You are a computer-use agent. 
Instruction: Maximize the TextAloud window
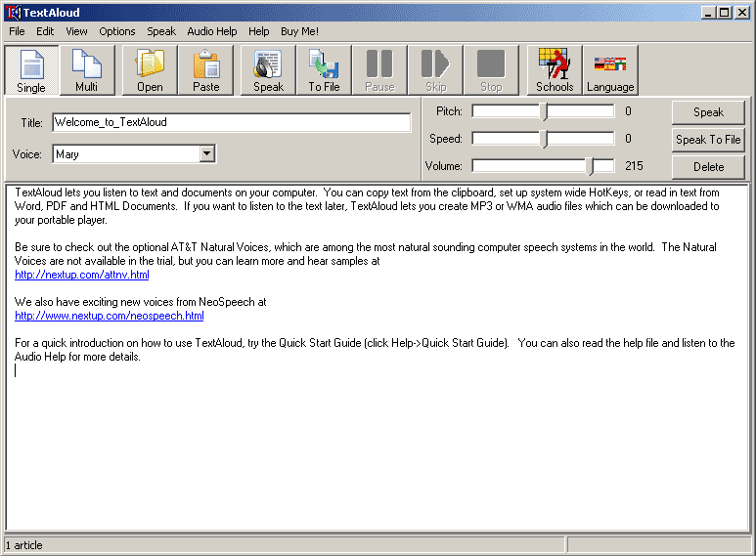click(x=724, y=13)
